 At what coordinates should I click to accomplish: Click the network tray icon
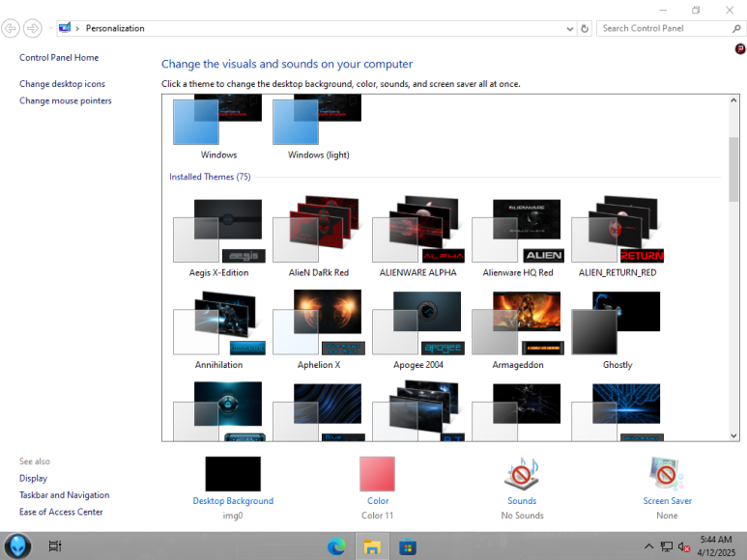[x=667, y=546]
